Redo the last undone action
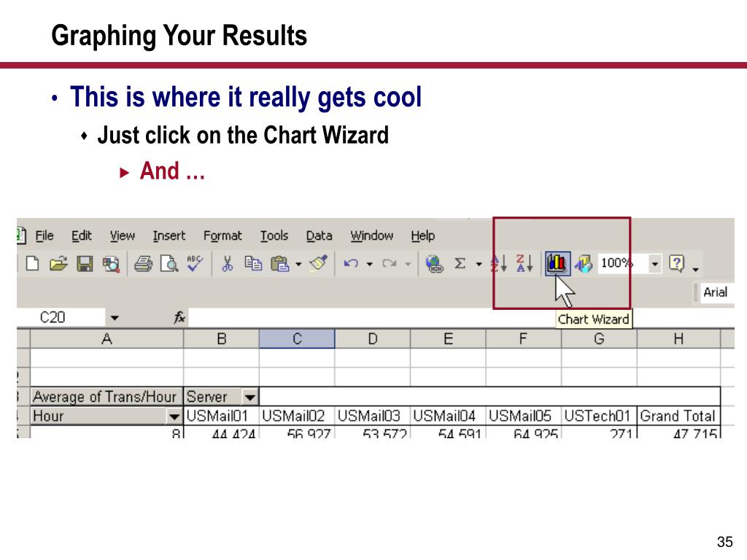Viewport: 747px width, 560px height. point(390,263)
